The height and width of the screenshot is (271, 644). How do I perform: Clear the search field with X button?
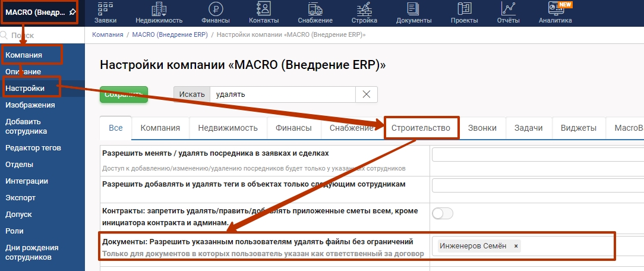[367, 94]
